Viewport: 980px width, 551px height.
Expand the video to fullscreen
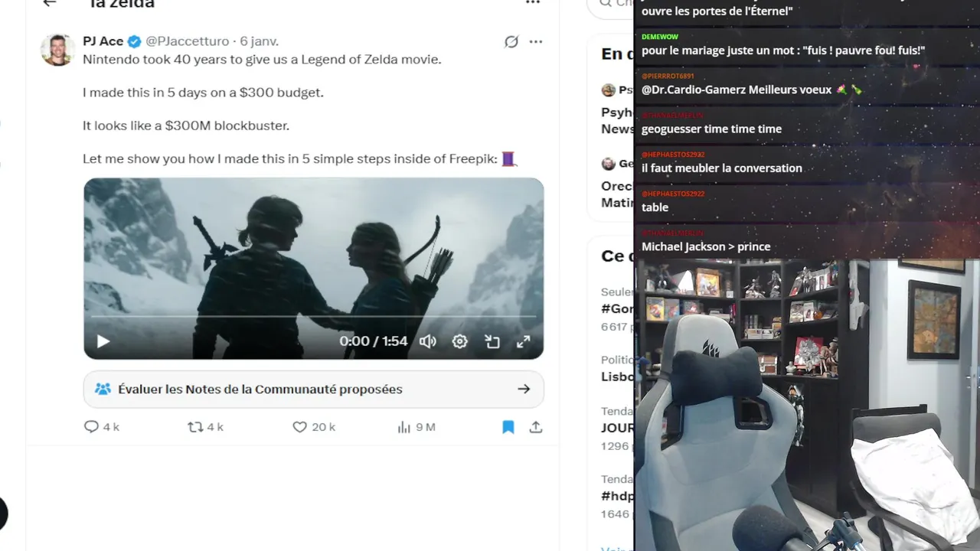tap(524, 341)
